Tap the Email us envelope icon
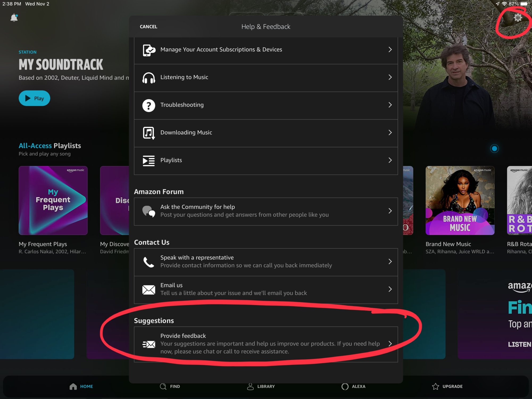Viewport: 532px width, 399px height. tap(148, 290)
